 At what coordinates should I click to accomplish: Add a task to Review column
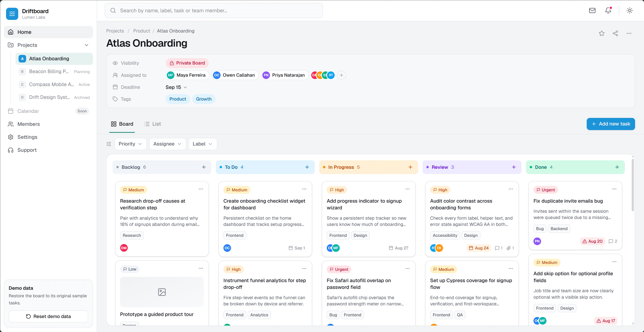pyautogui.click(x=514, y=167)
